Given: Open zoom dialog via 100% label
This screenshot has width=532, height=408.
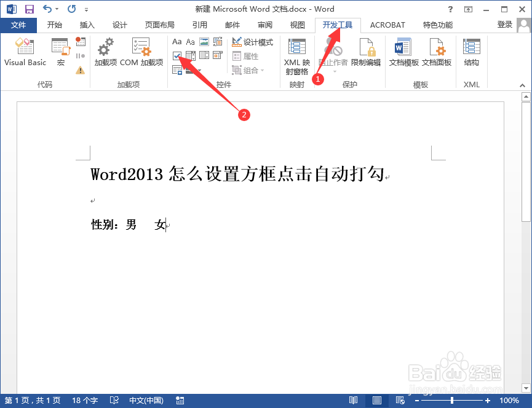Looking at the screenshot, I should [509, 401].
